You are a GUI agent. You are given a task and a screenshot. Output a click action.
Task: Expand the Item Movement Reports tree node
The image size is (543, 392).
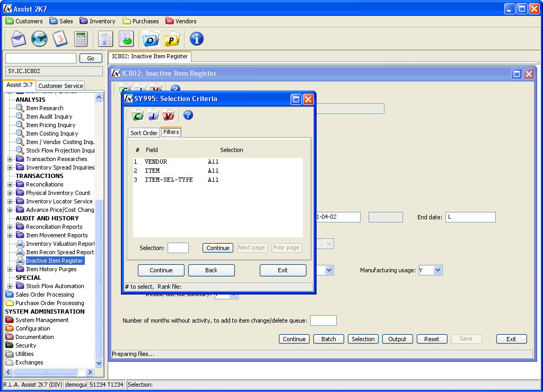[10, 235]
